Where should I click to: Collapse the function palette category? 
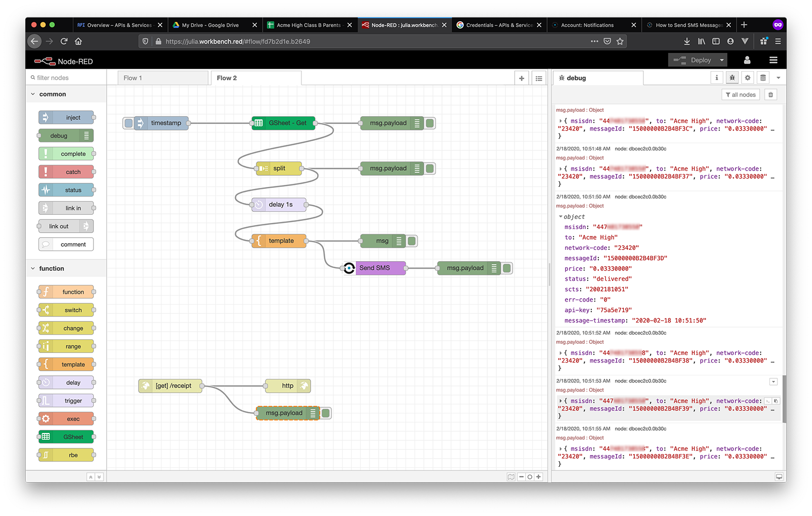pyautogui.click(x=33, y=268)
